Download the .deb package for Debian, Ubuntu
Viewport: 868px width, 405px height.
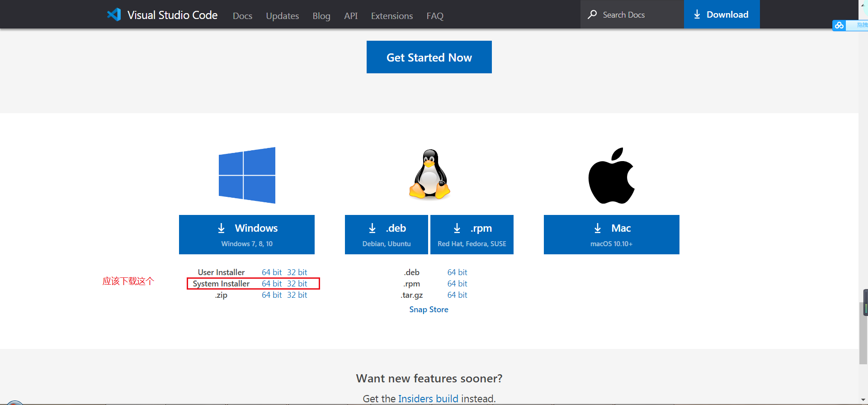pyautogui.click(x=386, y=234)
